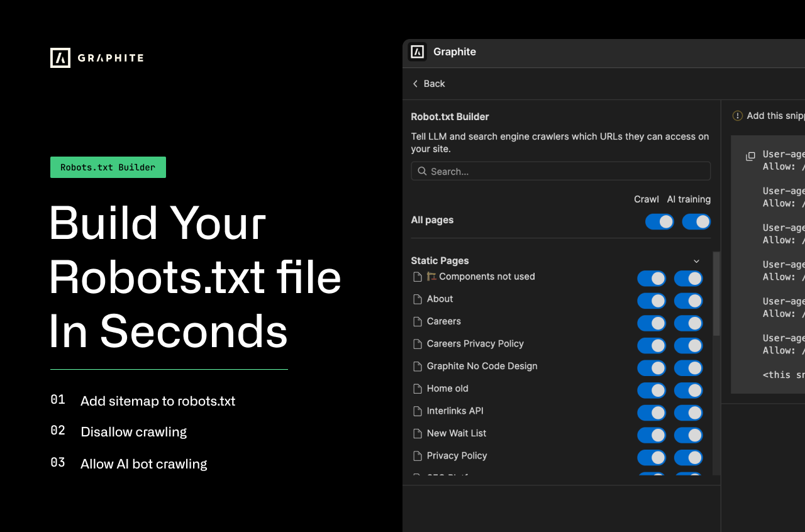Click the construction icon on Components not used
Viewport: 805px width, 532px height.
[430, 276]
